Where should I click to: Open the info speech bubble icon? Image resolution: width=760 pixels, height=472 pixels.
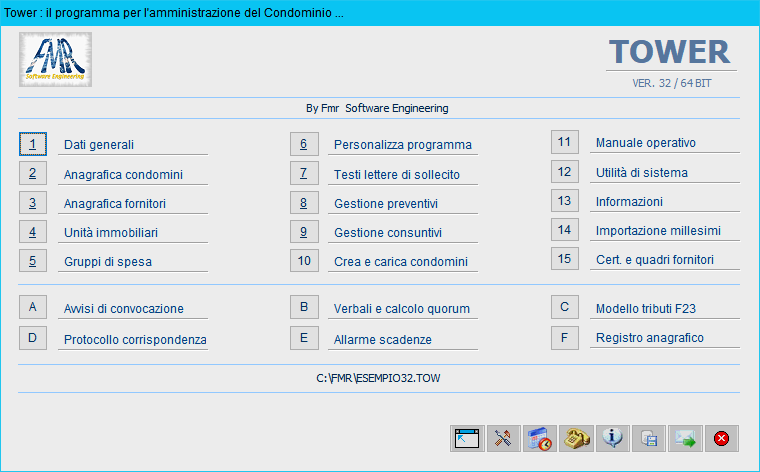[613, 439]
